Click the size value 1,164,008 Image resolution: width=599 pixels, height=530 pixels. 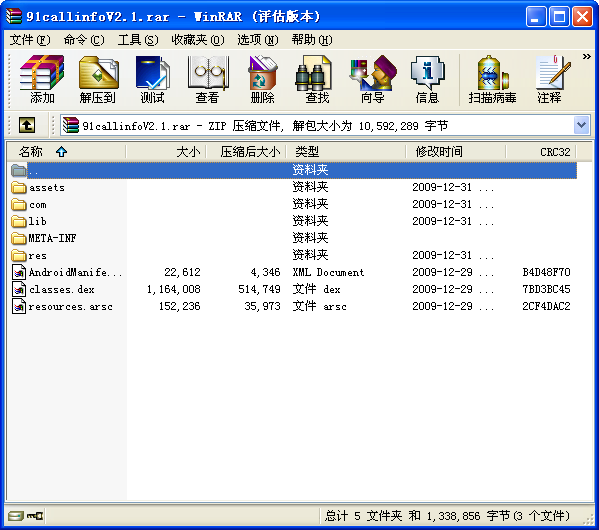(x=174, y=289)
